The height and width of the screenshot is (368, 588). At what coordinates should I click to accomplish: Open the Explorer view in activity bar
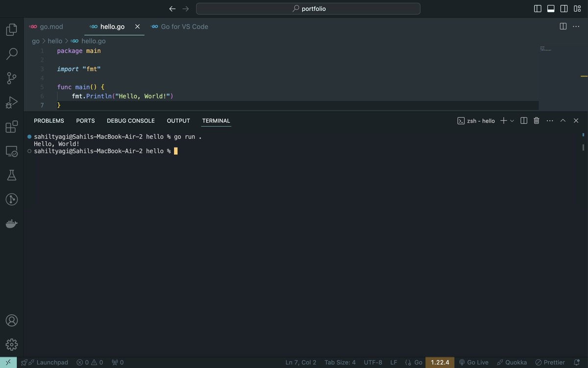coord(12,30)
